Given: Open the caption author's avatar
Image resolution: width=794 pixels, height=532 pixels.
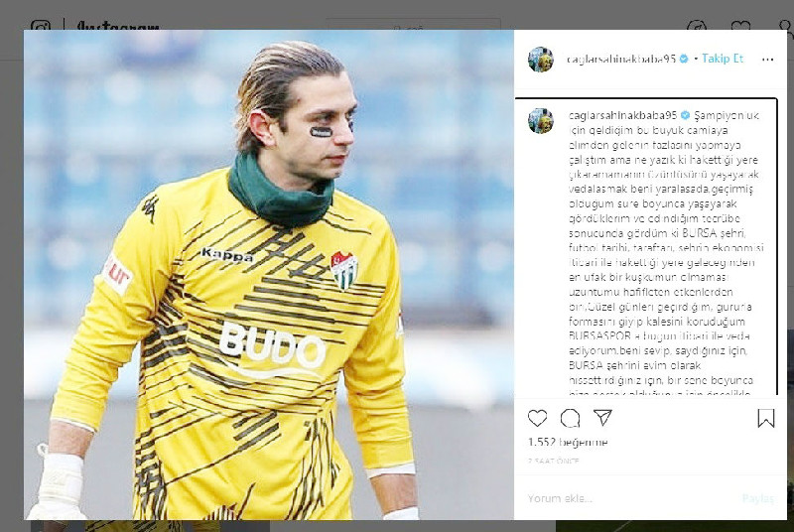Looking at the screenshot, I should (x=541, y=121).
